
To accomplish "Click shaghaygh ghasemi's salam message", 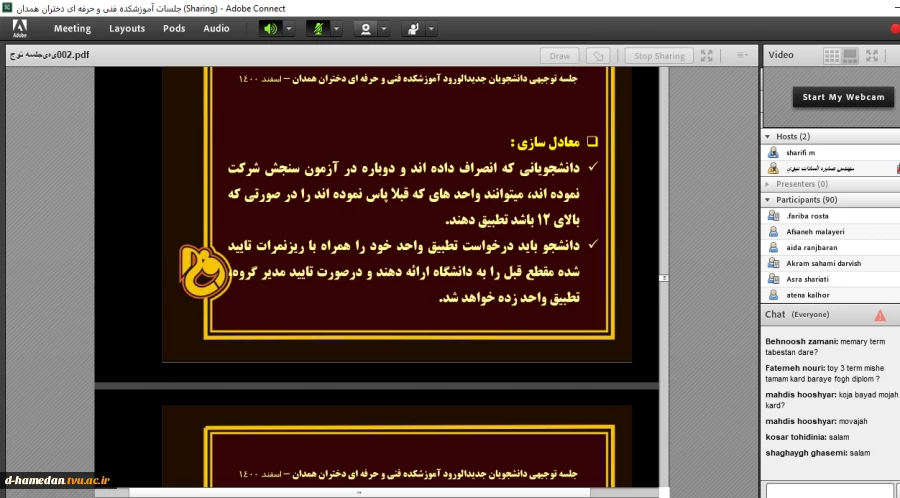I will point(818,453).
